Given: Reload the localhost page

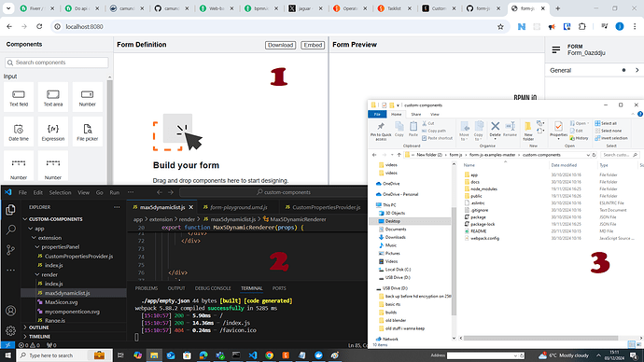Looking at the screenshot, I should [x=39, y=27].
